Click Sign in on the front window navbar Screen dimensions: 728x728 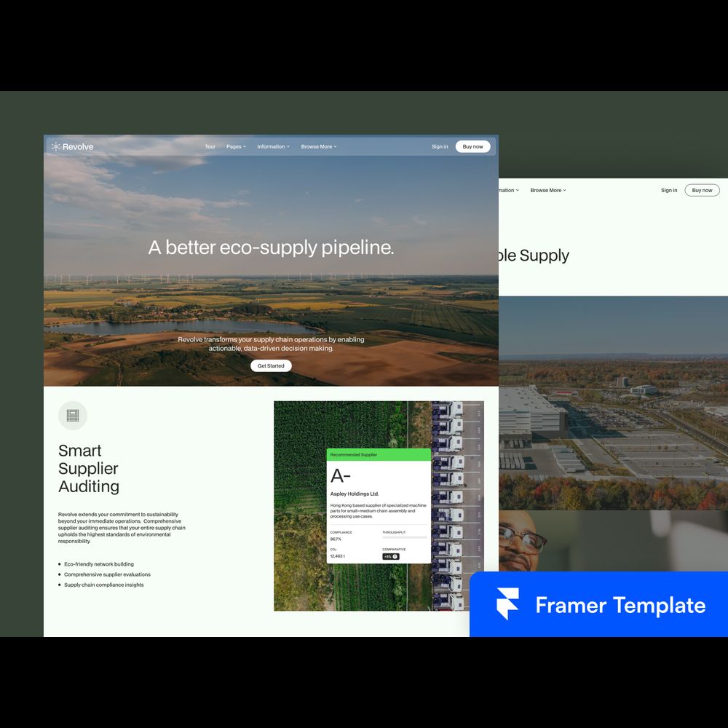[x=440, y=146]
